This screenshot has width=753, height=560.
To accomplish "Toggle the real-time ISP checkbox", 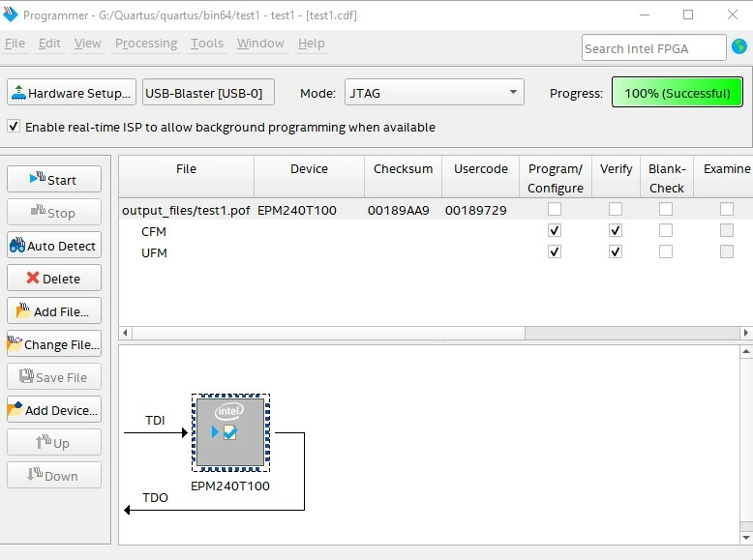I will (x=14, y=127).
